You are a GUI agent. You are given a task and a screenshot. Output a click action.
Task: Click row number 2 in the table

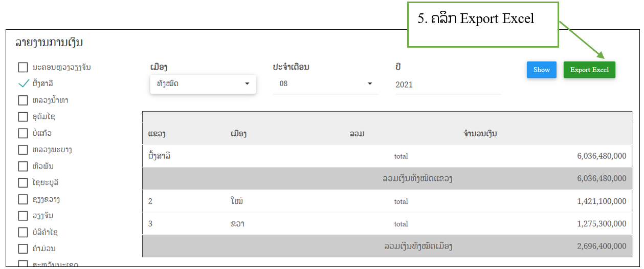150,201
